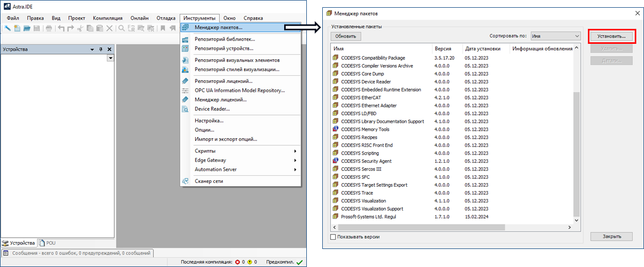Click the Print icon in toolbar
Image resolution: width=644 pixels, height=267 pixels.
coord(48,28)
